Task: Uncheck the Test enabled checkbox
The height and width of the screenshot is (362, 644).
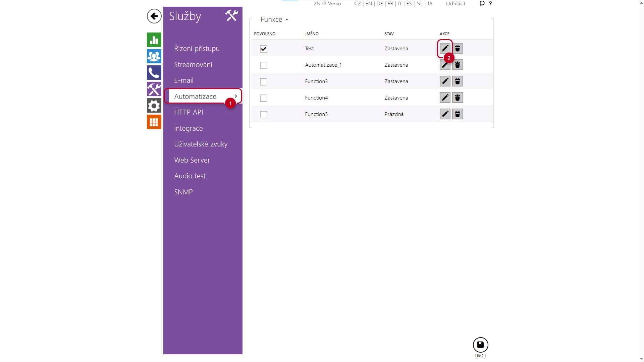Action: (264, 49)
